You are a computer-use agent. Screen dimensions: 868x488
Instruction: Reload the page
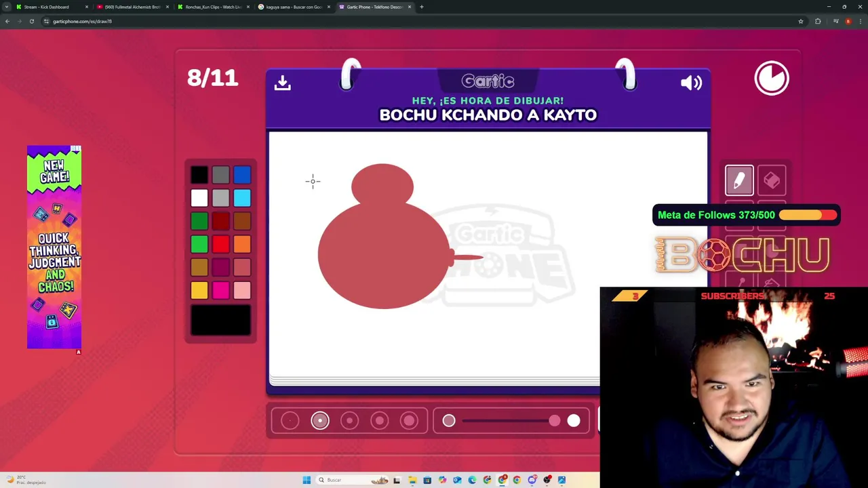[x=32, y=21]
